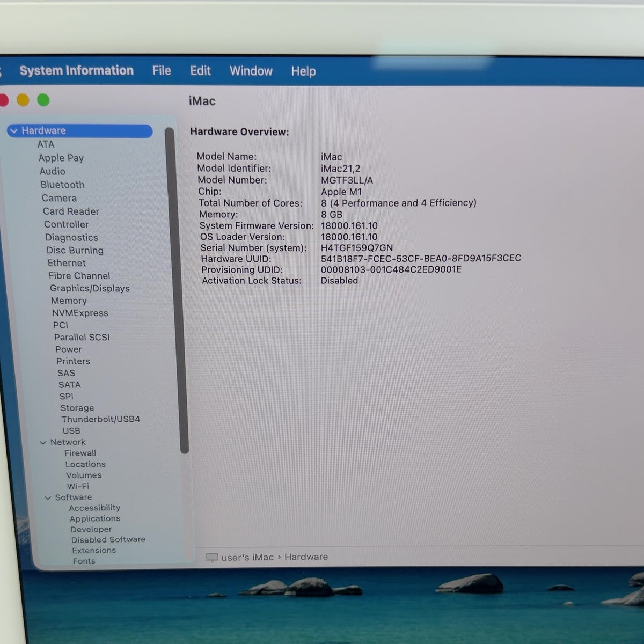The width and height of the screenshot is (644, 644).
Task: Select Apple Pay in the sidebar
Action: click(x=61, y=158)
